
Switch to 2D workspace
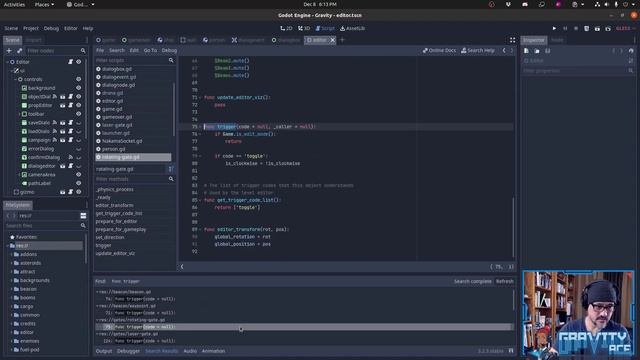coord(286,29)
